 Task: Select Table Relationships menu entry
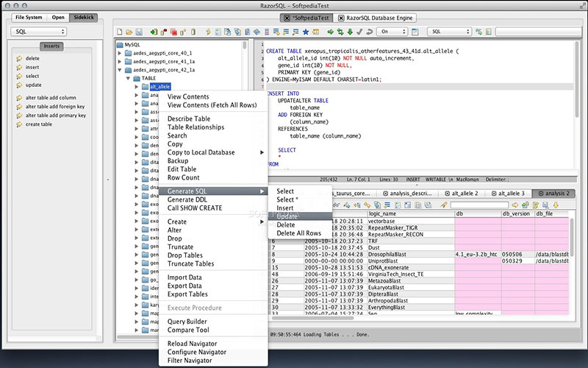point(213,127)
